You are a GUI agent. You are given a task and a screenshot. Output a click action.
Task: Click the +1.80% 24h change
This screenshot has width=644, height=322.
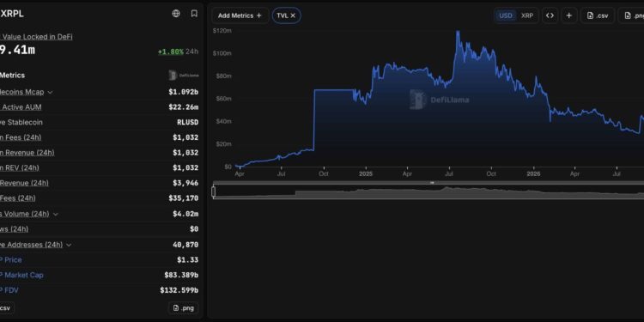171,52
